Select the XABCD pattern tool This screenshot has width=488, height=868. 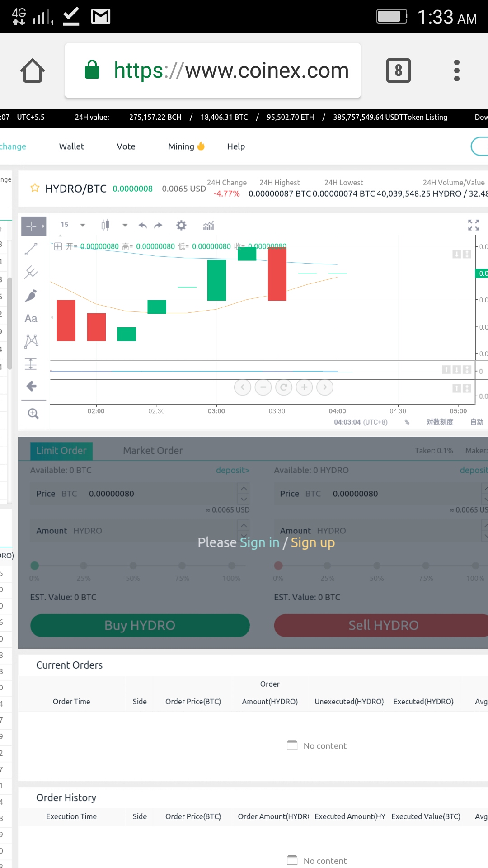(31, 341)
